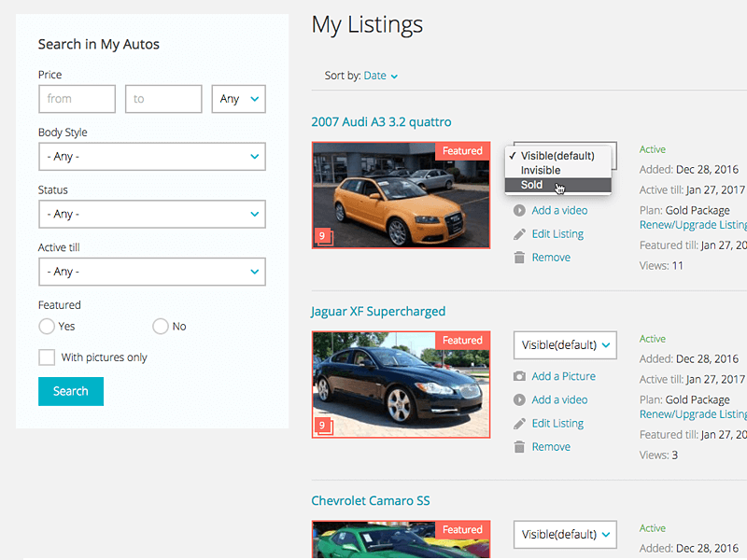Click the Search button
Image resolution: width=747 pixels, height=560 pixels.
71,391
